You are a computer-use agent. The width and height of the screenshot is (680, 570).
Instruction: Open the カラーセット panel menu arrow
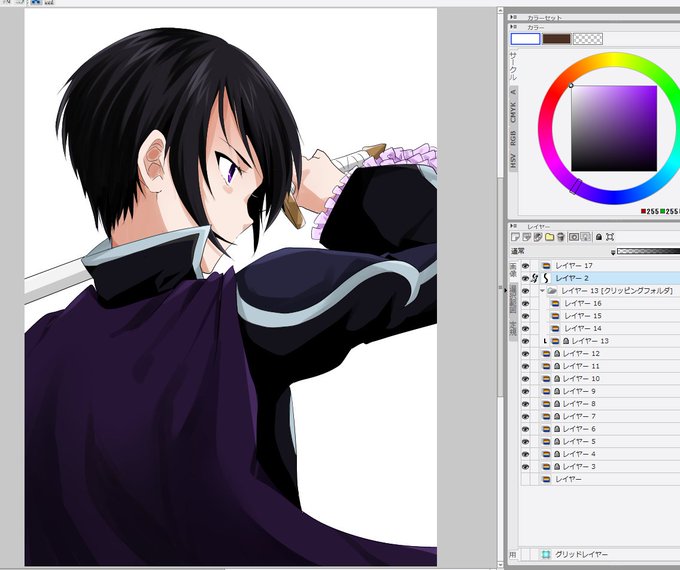click(x=513, y=17)
